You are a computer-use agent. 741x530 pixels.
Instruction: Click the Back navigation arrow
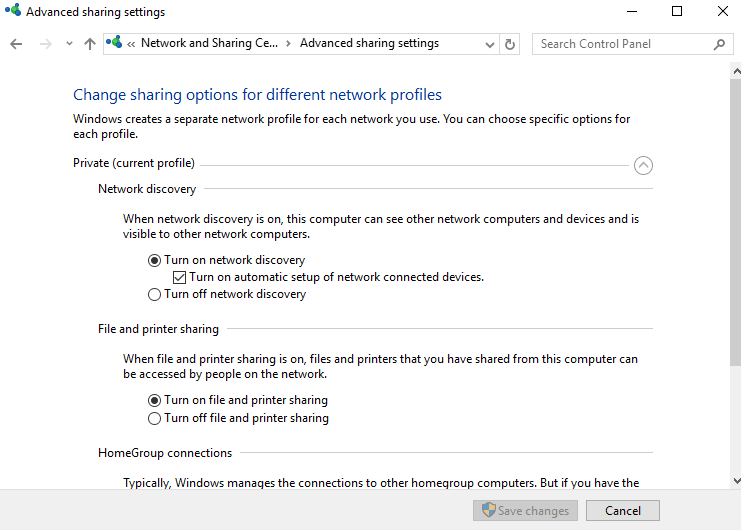pyautogui.click(x=16, y=44)
